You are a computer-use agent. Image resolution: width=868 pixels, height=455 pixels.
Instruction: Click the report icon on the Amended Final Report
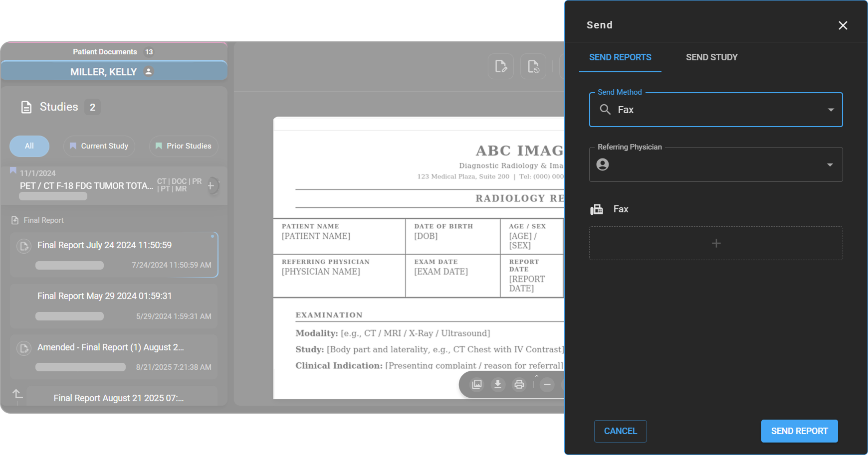[x=24, y=348]
